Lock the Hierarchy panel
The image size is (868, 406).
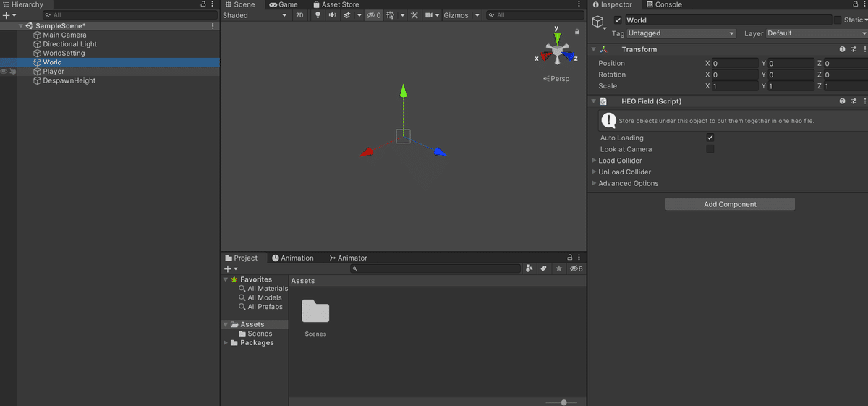point(203,4)
